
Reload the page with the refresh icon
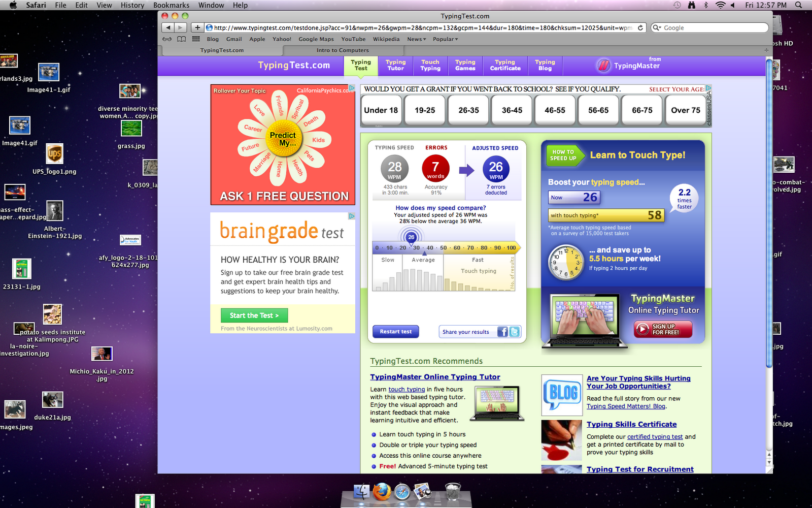(x=640, y=28)
